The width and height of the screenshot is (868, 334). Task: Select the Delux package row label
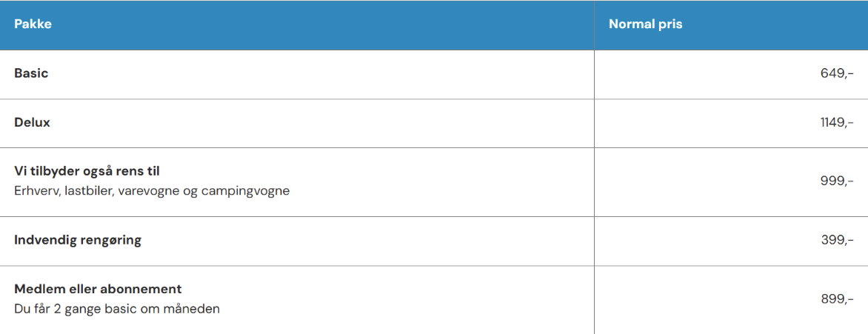pos(32,122)
